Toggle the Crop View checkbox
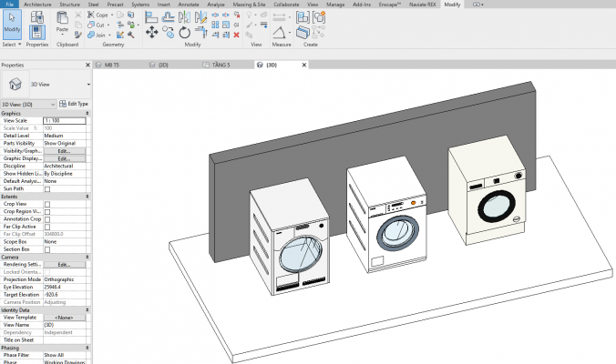Image resolution: width=616 pixels, height=364 pixels. click(x=47, y=204)
